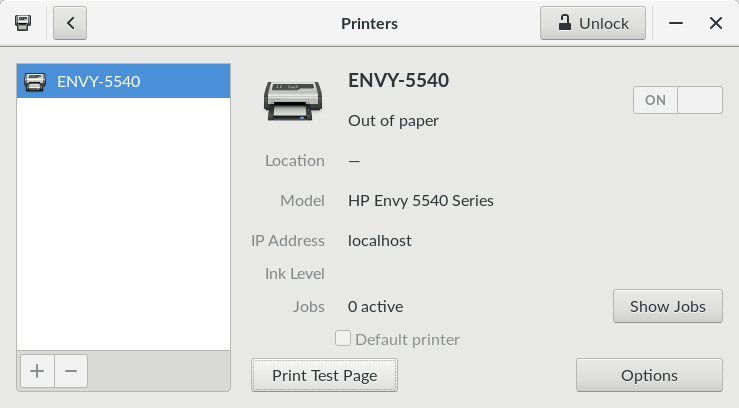
Task: Click Show Jobs button
Action: point(667,306)
